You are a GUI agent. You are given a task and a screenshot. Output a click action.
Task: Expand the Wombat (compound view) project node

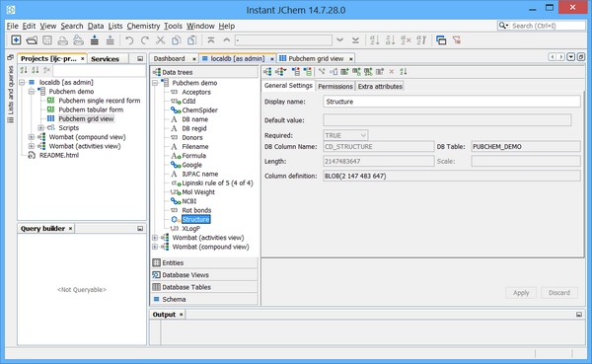coord(32,137)
